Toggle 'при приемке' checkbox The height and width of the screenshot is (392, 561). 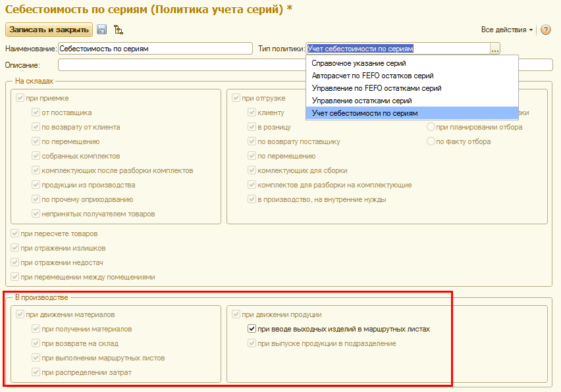(x=20, y=98)
